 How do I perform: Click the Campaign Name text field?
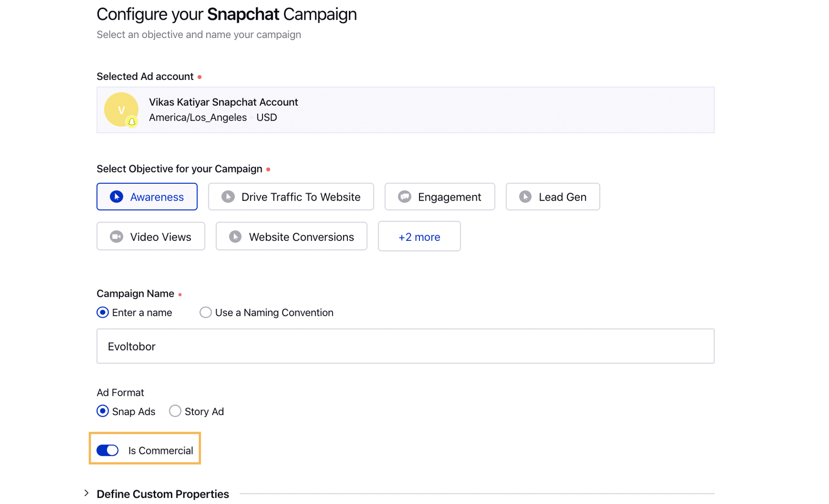coord(405,346)
